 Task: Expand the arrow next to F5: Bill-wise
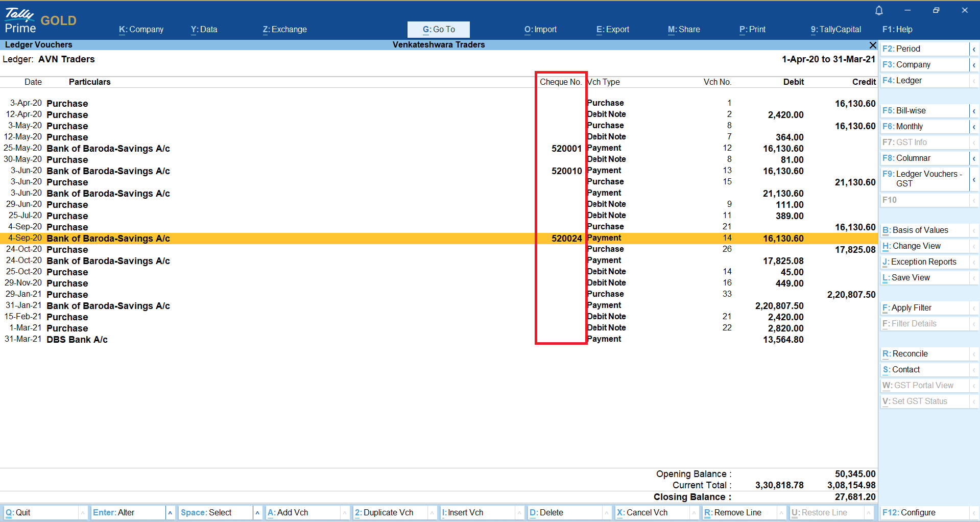974,111
